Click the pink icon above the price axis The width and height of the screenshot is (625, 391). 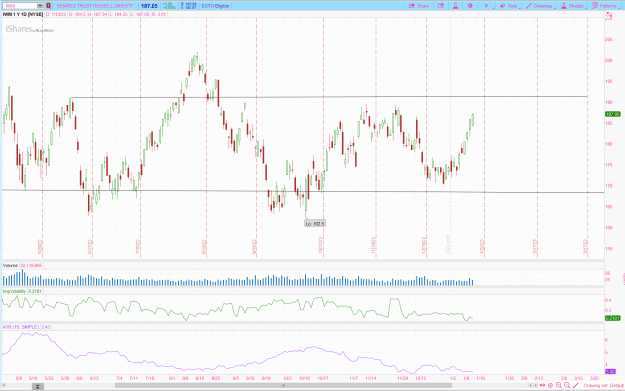[609, 15]
